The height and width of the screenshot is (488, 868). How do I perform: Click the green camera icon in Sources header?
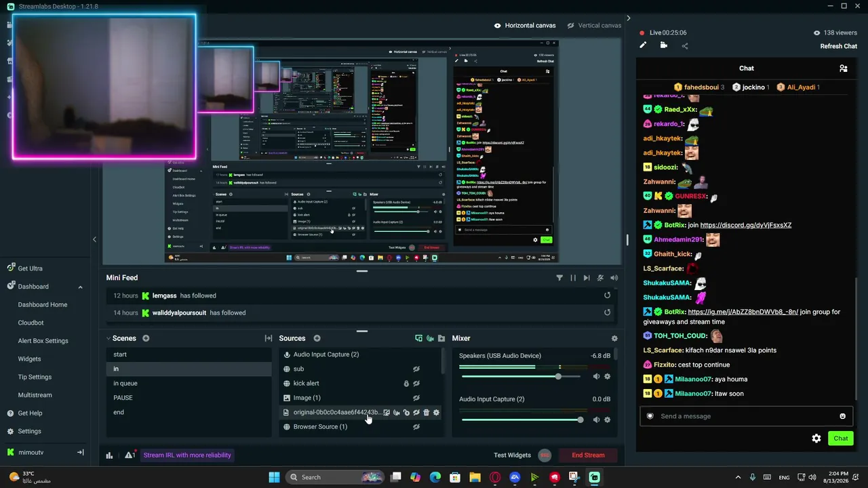pyautogui.click(x=430, y=338)
